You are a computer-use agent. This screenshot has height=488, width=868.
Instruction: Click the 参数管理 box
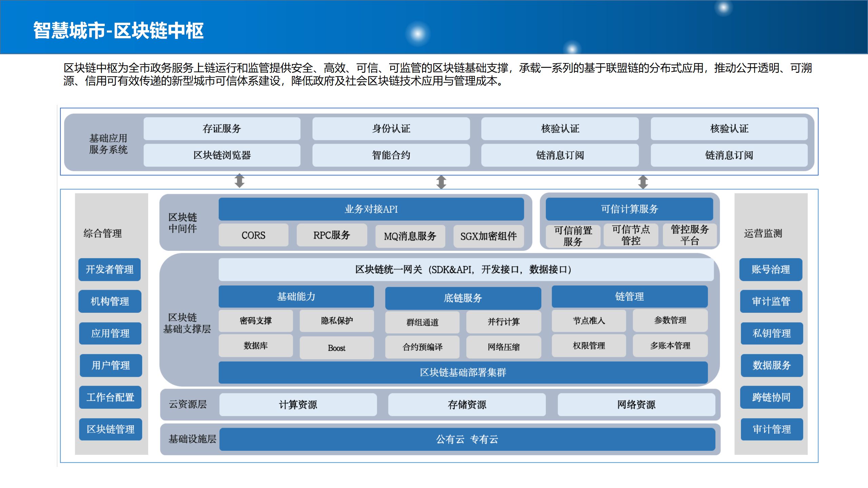pyautogui.click(x=670, y=321)
